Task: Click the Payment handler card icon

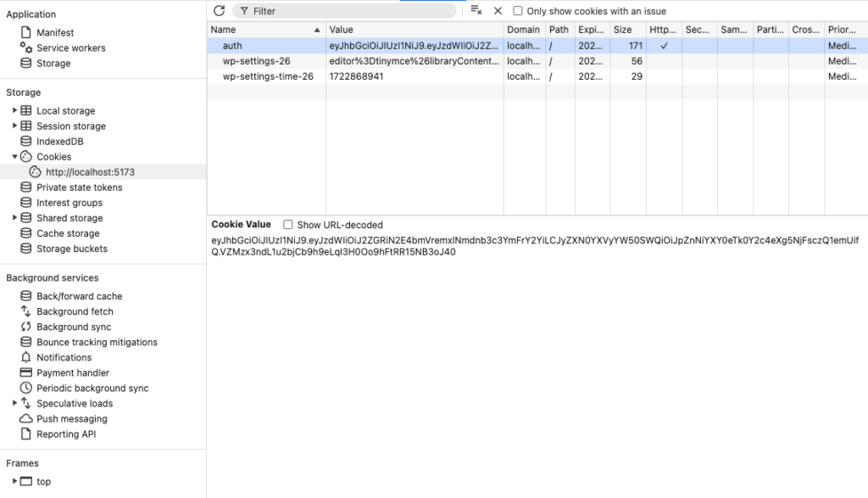Action: [25, 372]
